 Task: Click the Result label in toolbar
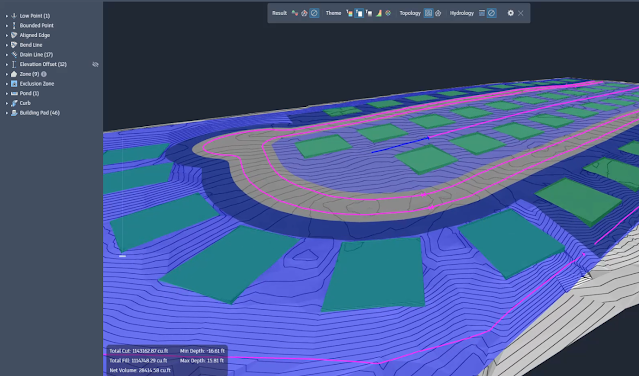click(x=279, y=13)
